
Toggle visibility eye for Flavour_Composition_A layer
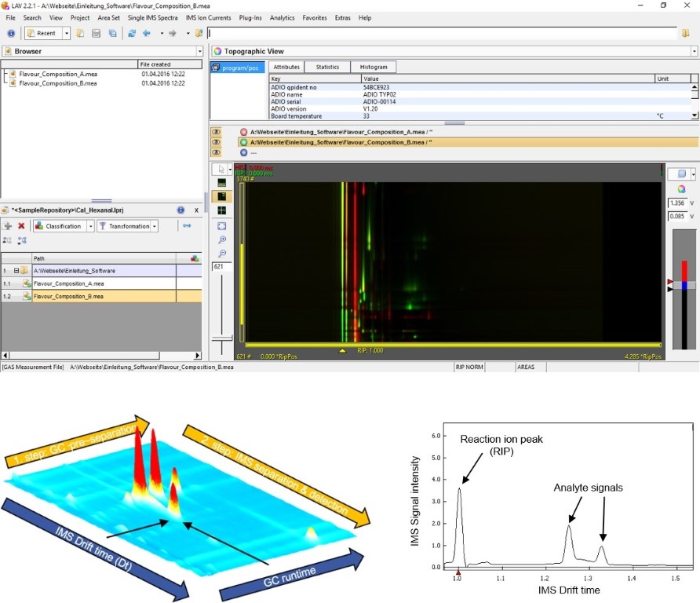coord(216,132)
